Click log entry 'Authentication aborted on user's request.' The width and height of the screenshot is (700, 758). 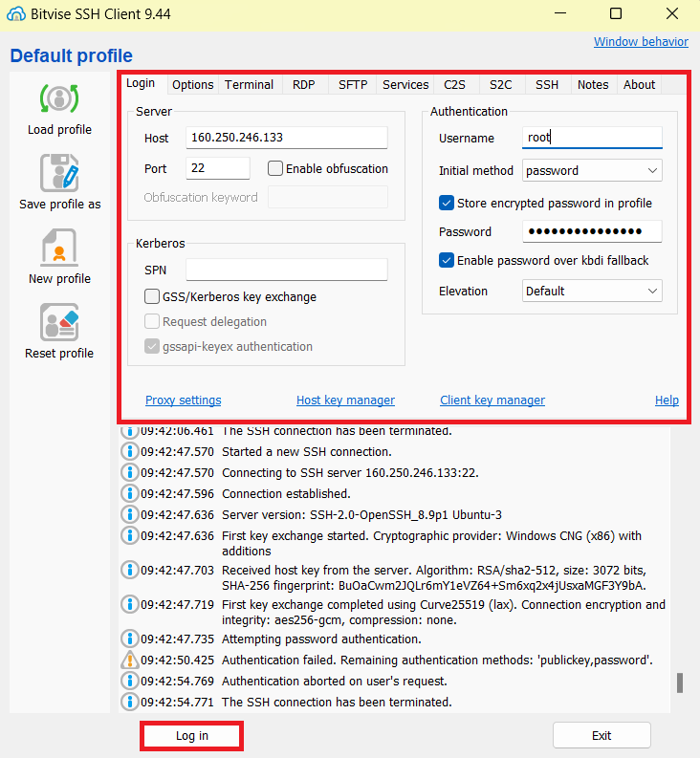click(x=335, y=681)
